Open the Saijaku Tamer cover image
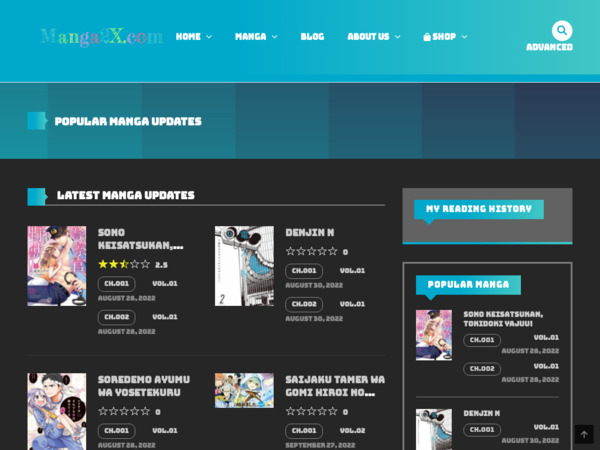 pyautogui.click(x=244, y=391)
